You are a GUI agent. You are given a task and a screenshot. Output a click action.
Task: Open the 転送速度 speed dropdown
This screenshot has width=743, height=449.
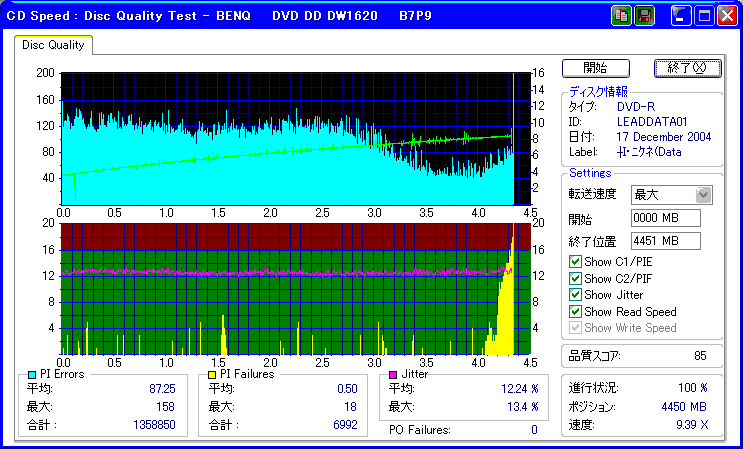[x=704, y=195]
